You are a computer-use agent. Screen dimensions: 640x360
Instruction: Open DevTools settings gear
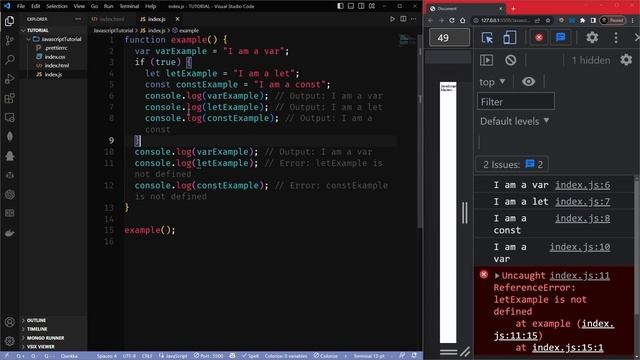click(x=592, y=38)
